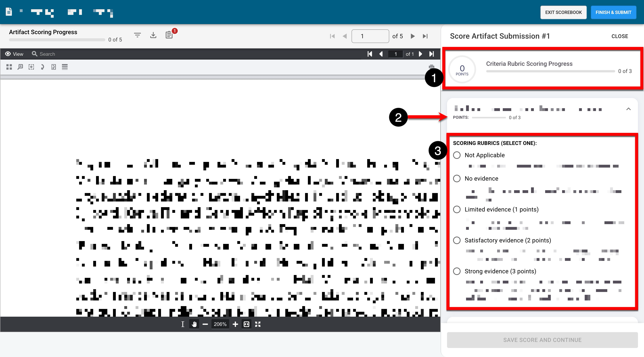The width and height of the screenshot is (644, 357).
Task: Click the artifact number input field
Action: pyautogui.click(x=370, y=36)
